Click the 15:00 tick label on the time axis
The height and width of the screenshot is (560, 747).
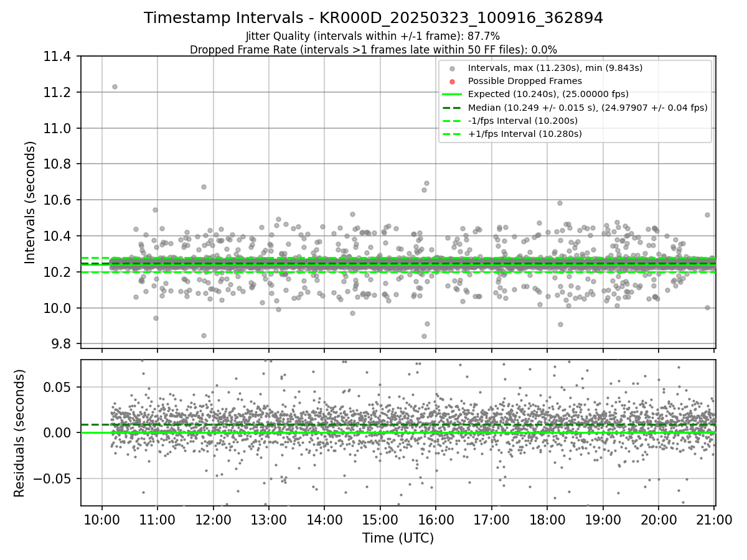pos(380,520)
